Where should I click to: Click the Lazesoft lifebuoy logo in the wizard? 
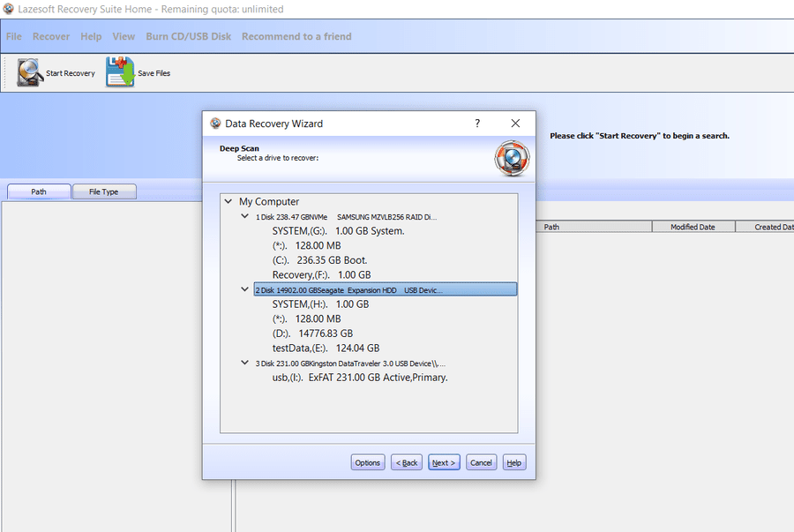512,159
